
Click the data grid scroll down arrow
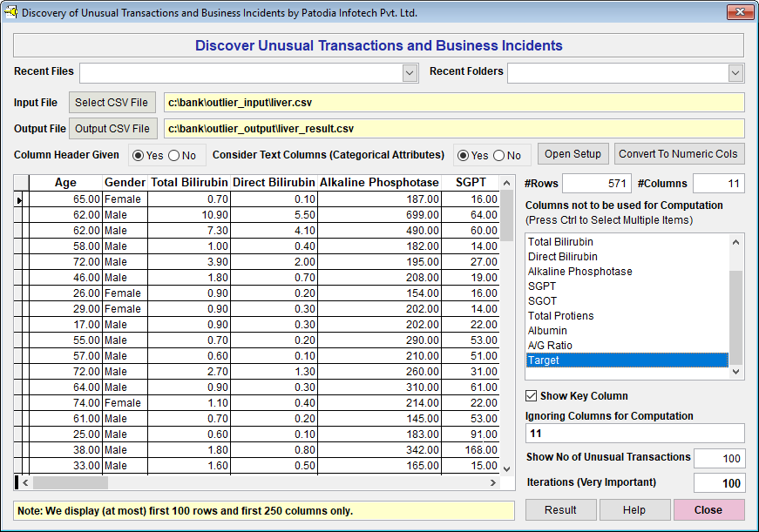[507, 468]
